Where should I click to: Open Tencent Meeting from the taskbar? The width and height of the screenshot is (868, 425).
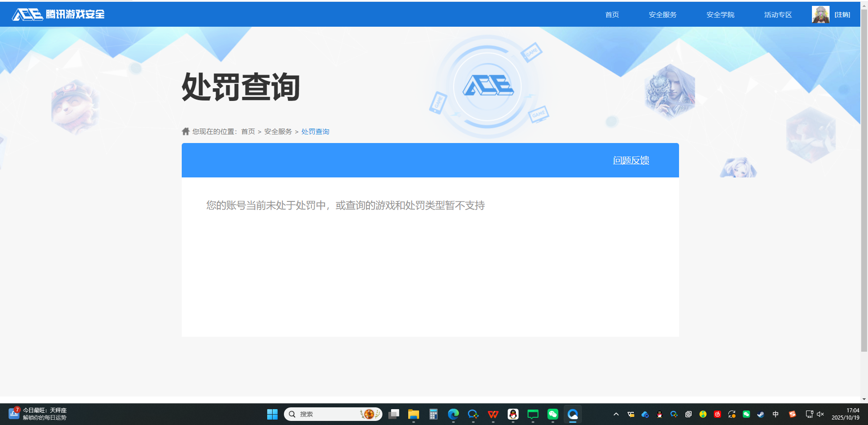coord(532,414)
